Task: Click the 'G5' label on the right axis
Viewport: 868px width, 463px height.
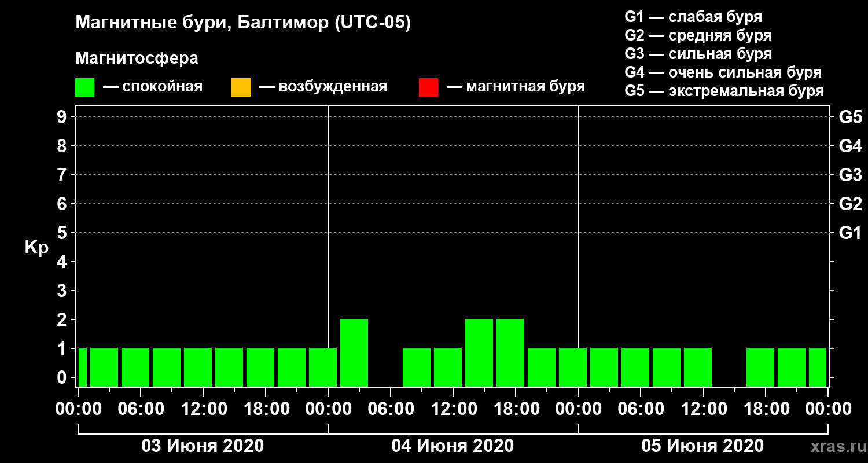Action: (850, 117)
